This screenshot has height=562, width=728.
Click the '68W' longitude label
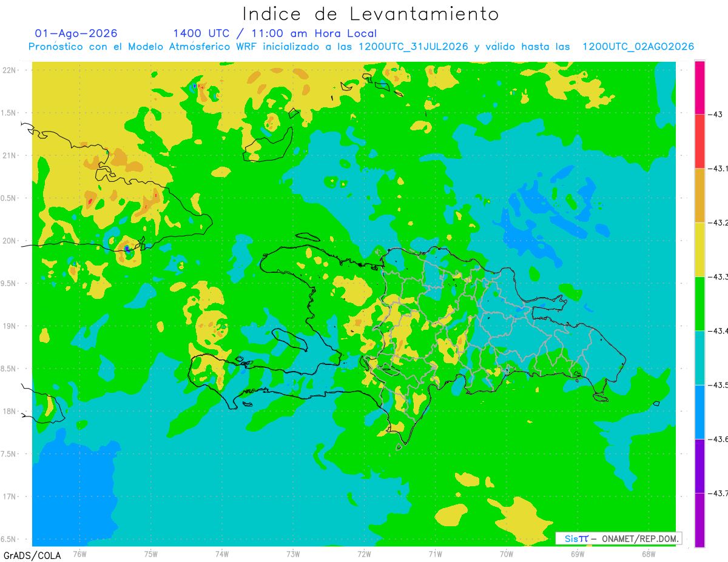coord(648,554)
